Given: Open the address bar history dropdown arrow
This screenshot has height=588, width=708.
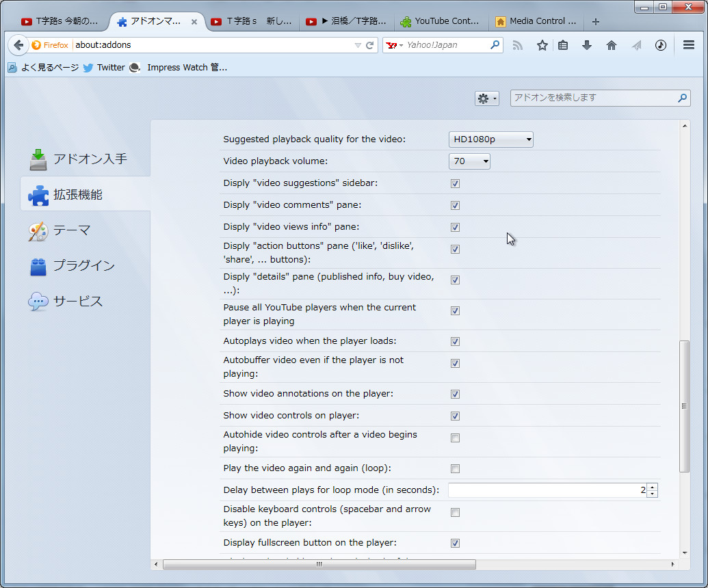Looking at the screenshot, I should tap(358, 45).
